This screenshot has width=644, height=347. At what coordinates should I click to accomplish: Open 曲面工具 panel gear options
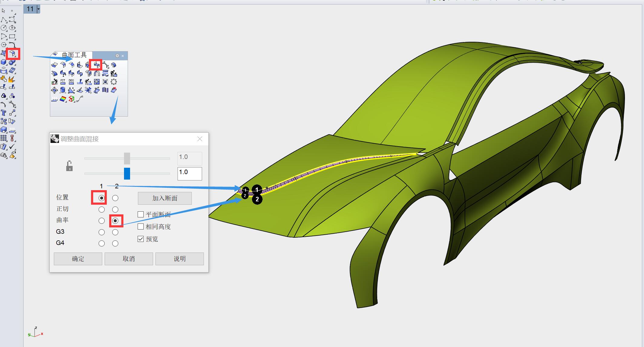coord(117,56)
